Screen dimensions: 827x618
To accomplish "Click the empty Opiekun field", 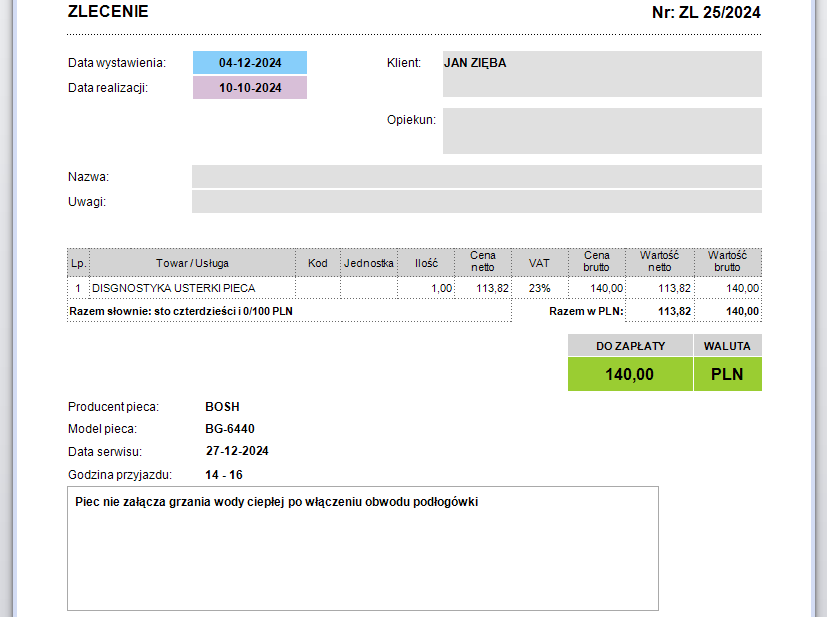I will click(601, 131).
